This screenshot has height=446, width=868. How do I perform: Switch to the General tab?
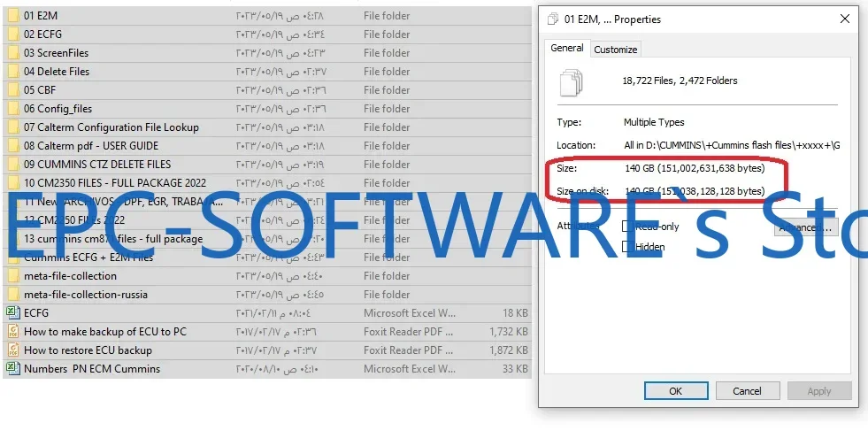coord(567,48)
